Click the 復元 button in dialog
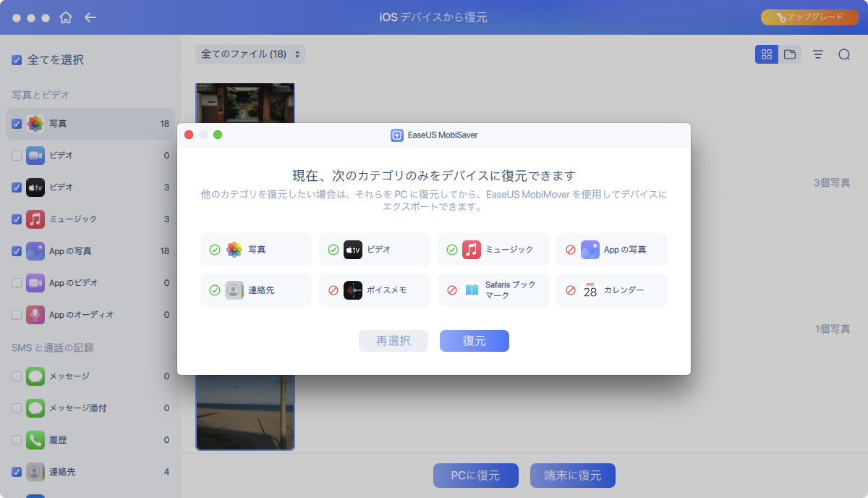868x498 pixels. [x=475, y=341]
